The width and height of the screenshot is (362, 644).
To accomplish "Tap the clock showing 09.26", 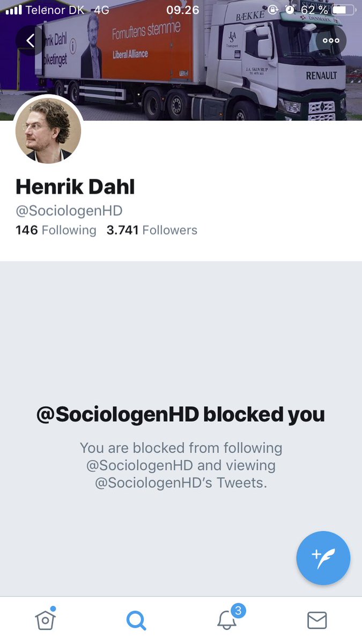I will 182,10.
